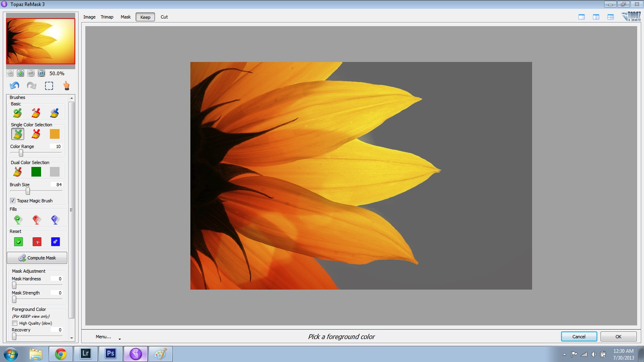Image resolution: width=644 pixels, height=362 pixels.
Task: Enable the High Quality (slow) checkbox
Action: click(x=15, y=323)
